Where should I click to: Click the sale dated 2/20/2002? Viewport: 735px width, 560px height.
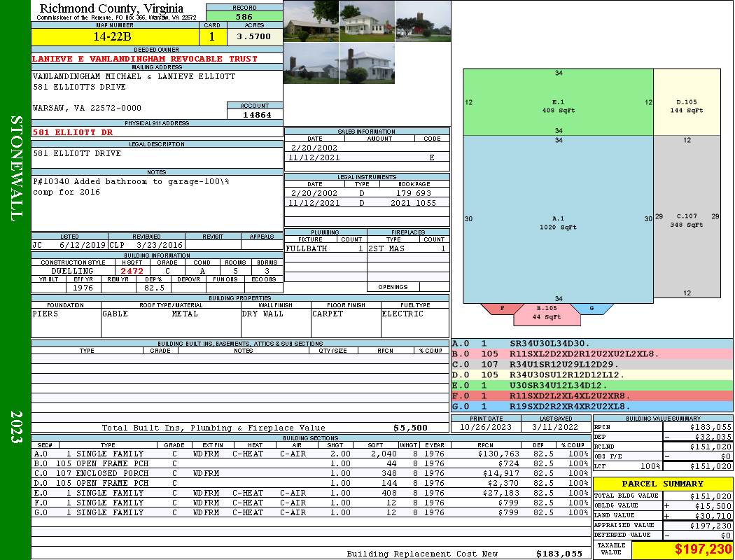pyautogui.click(x=367, y=147)
